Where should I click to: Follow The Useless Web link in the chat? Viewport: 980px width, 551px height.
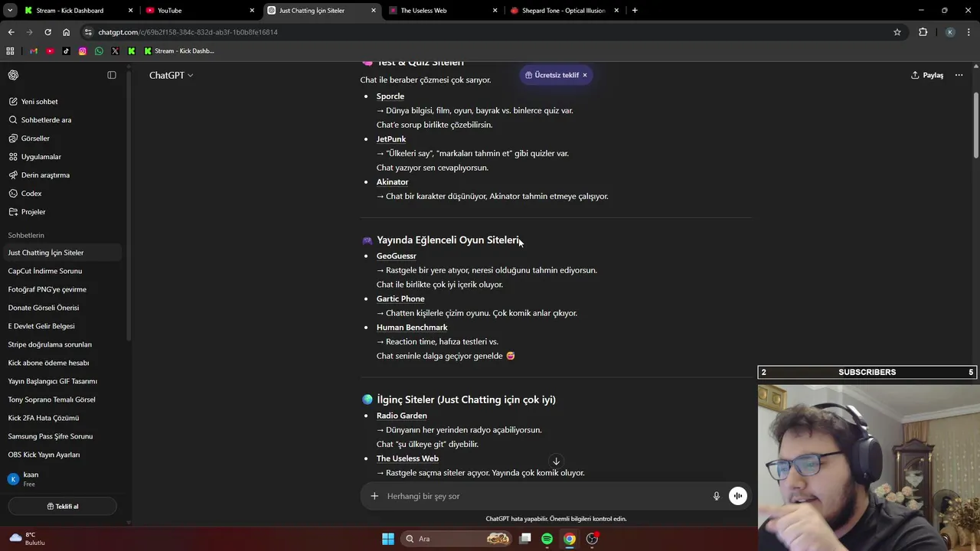click(x=407, y=458)
